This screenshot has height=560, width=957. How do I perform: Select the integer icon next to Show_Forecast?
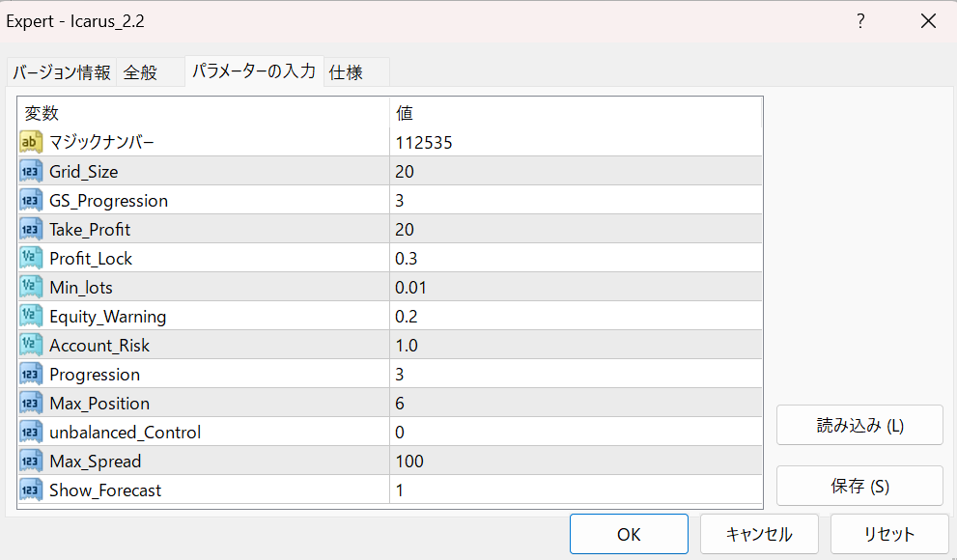pos(31,490)
